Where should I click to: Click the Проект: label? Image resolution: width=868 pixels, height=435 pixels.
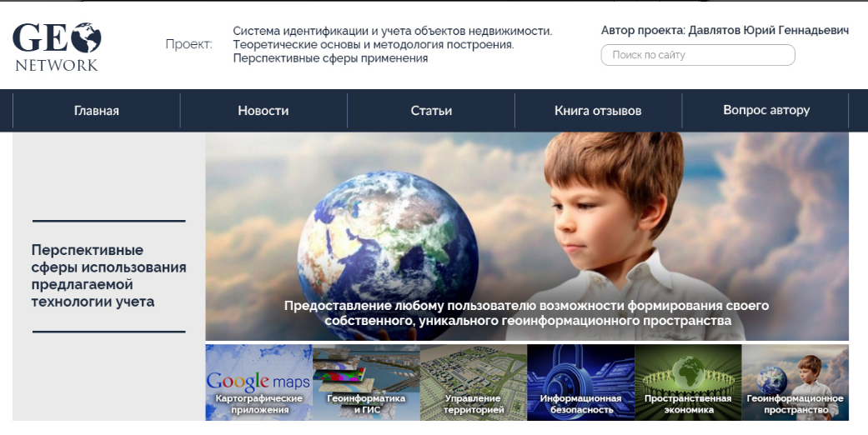(188, 44)
